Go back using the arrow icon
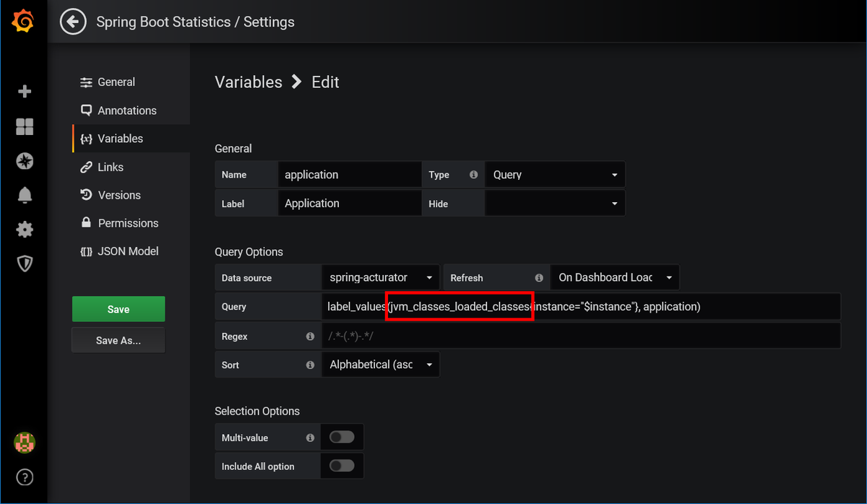Viewport: 867px width, 504px height. (72, 22)
